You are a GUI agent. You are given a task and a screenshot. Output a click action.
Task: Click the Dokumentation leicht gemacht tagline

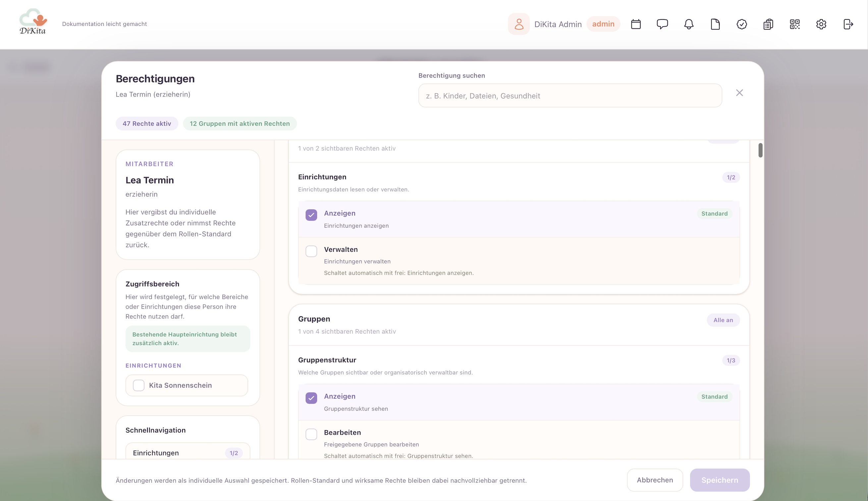coord(105,24)
